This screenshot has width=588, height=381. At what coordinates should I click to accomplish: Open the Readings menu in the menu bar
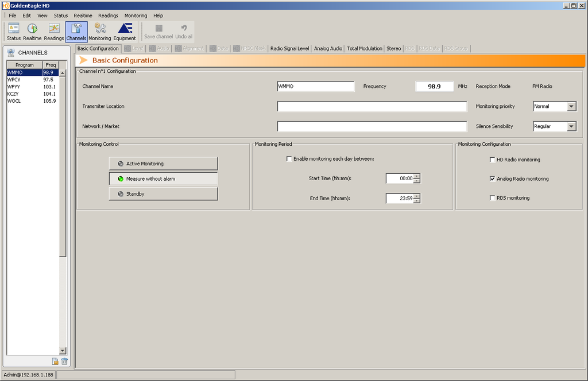pyautogui.click(x=108, y=15)
